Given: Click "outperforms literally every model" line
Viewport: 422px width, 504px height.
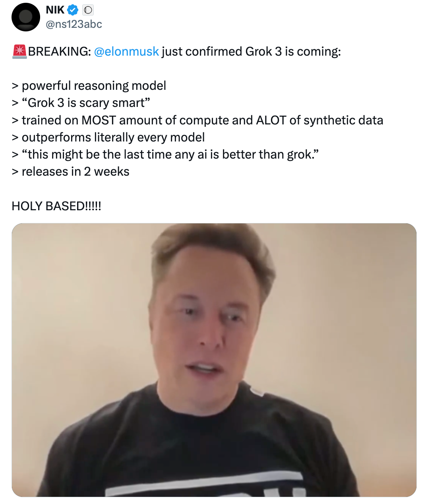Looking at the screenshot, I should [108, 137].
